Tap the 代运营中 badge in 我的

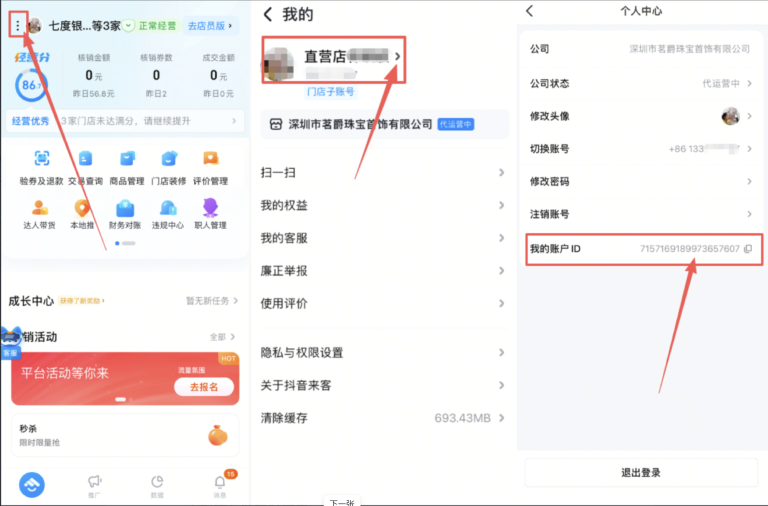point(456,124)
